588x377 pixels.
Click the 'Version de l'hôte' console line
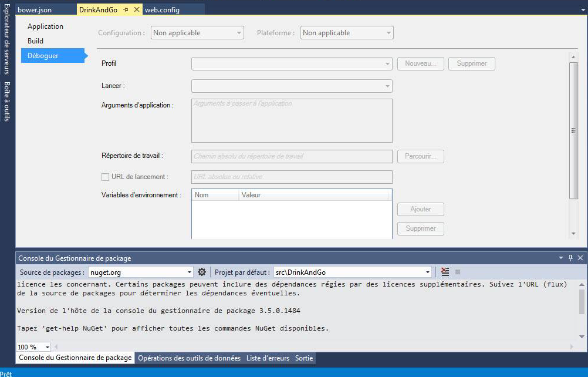[x=158, y=311]
